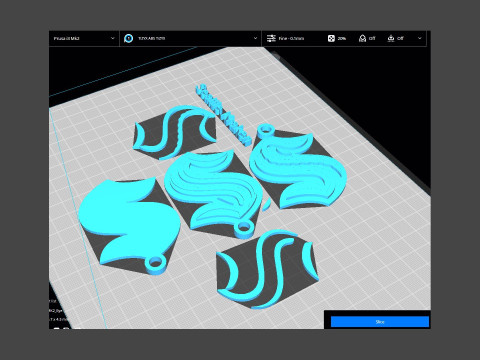
Task: Click the Fine 0.1mm profile label
Action: click(x=291, y=38)
